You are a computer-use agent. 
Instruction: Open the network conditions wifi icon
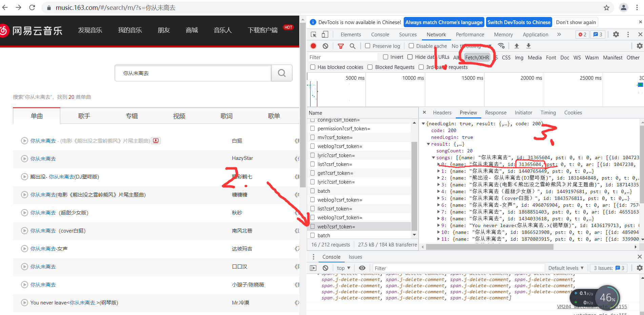point(501,46)
